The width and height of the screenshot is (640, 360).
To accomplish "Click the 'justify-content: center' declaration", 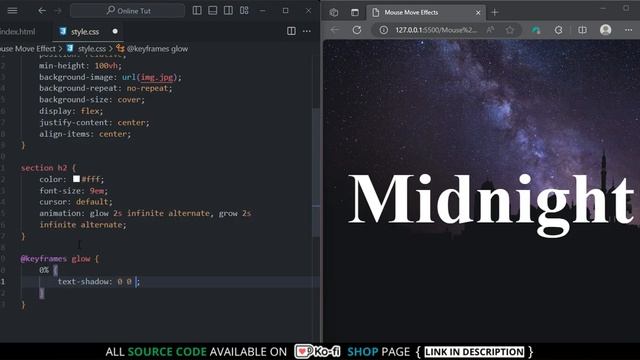I will [x=94, y=122].
